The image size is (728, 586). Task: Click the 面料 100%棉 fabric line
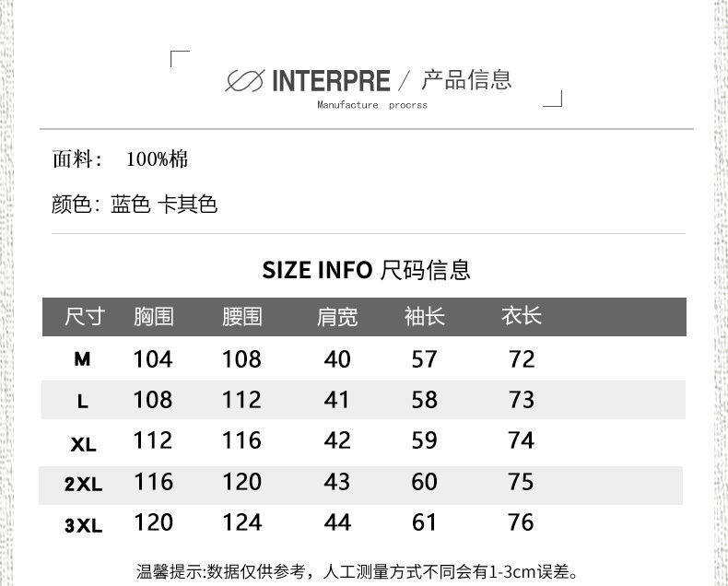click(121, 158)
